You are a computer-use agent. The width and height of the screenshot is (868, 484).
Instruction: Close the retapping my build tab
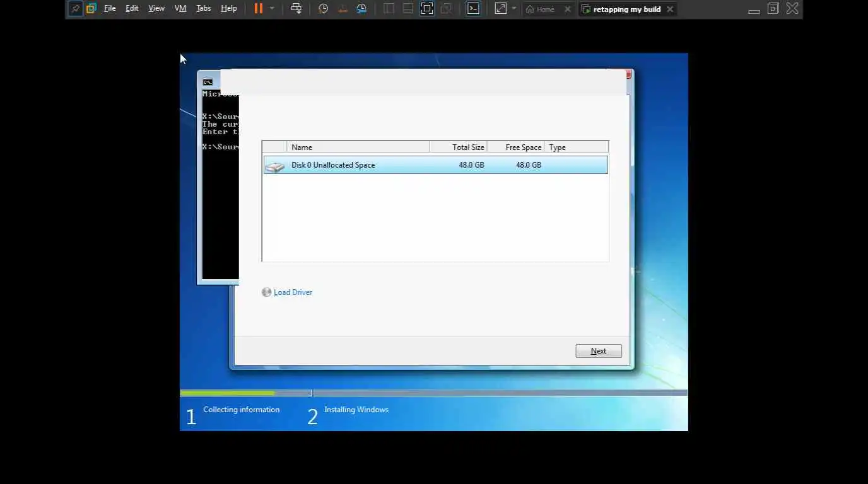[670, 9]
